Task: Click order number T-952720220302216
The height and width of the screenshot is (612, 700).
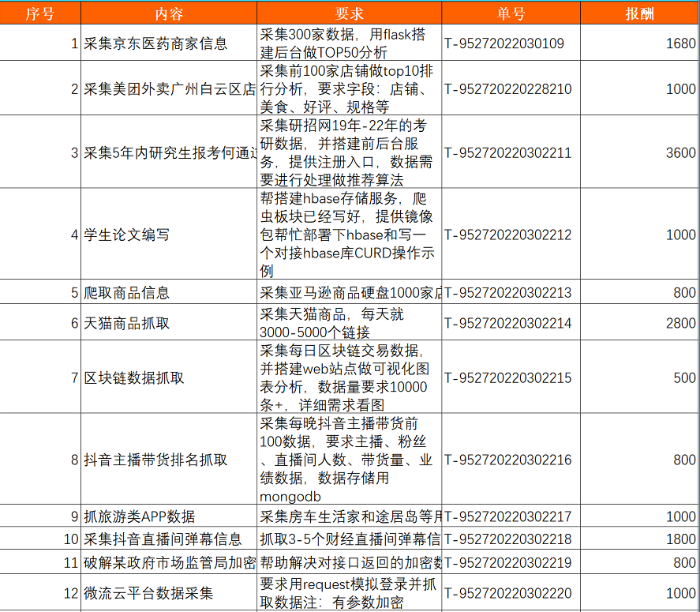Action: pos(511,459)
